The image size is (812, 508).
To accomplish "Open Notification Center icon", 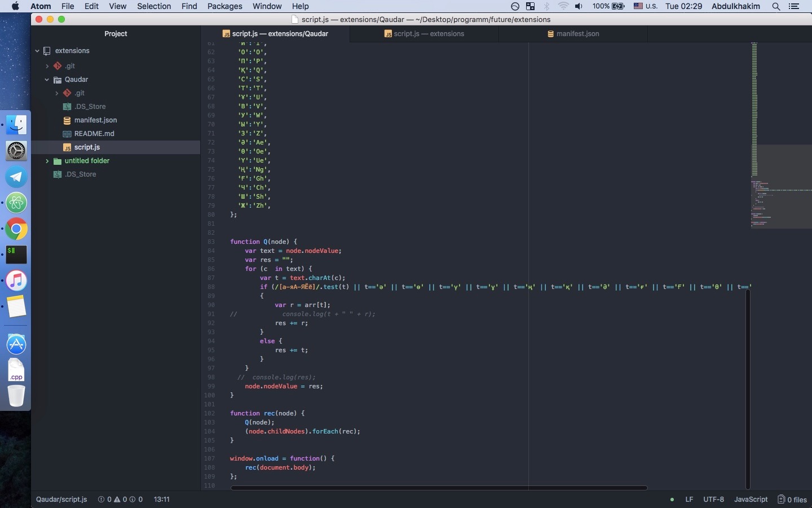I will (x=794, y=6).
